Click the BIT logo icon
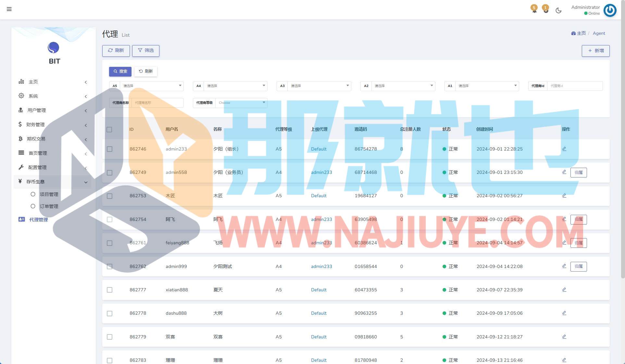The height and width of the screenshot is (364, 625). tap(54, 48)
